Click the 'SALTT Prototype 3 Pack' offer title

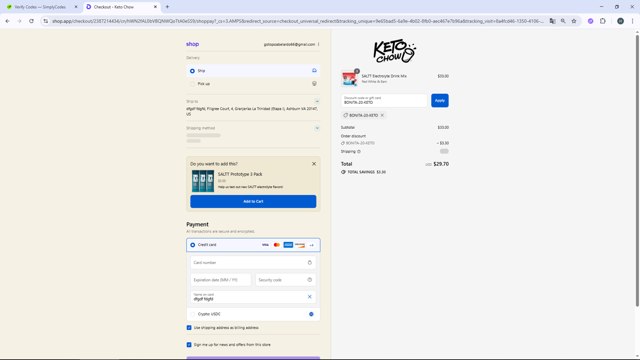pyautogui.click(x=240, y=174)
